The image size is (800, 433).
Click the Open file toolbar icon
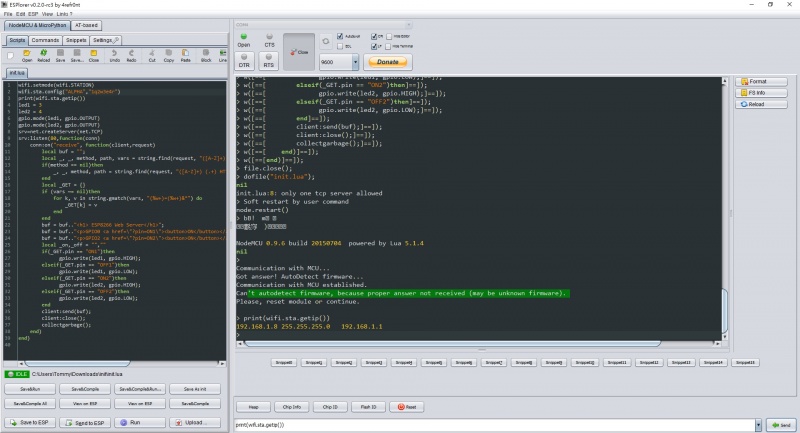[x=27, y=56]
